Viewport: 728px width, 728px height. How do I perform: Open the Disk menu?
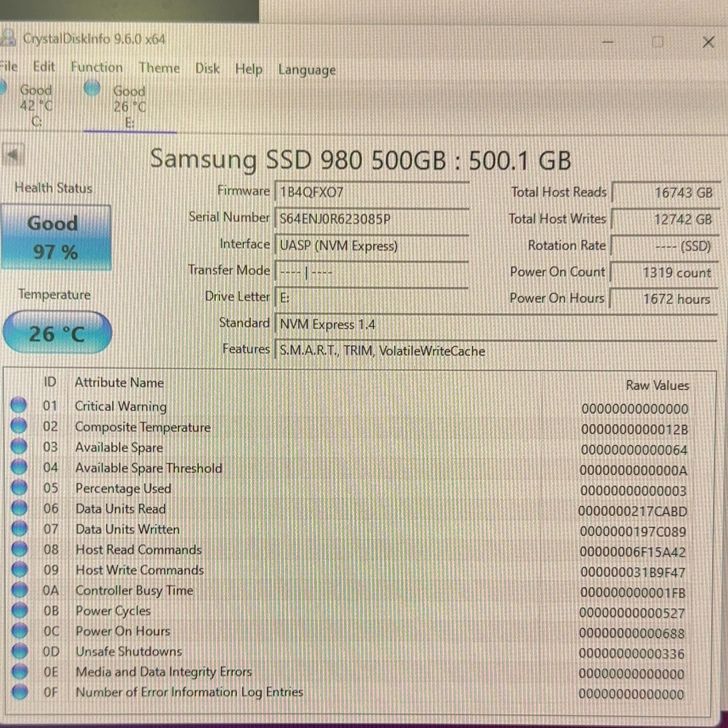[207, 69]
